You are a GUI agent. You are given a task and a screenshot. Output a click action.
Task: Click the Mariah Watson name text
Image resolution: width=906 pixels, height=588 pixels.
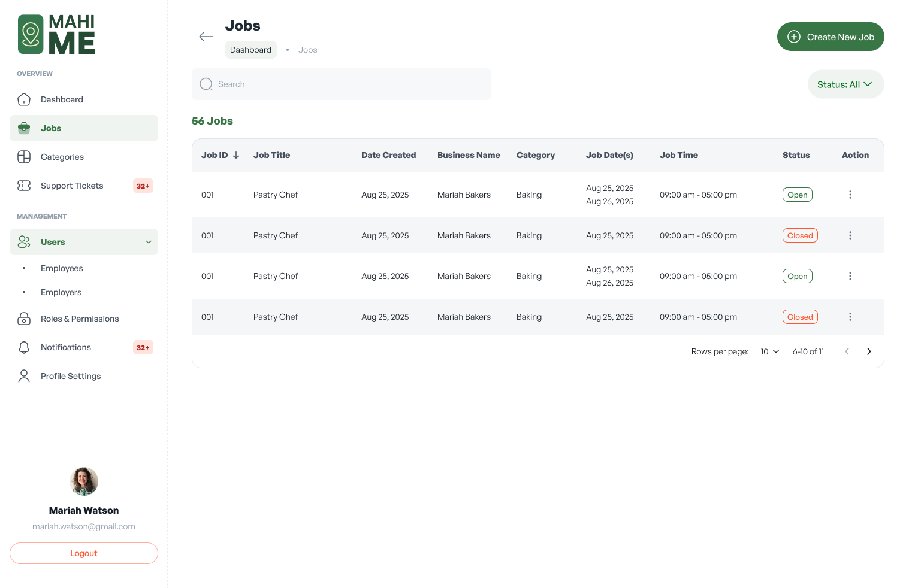pyautogui.click(x=84, y=510)
